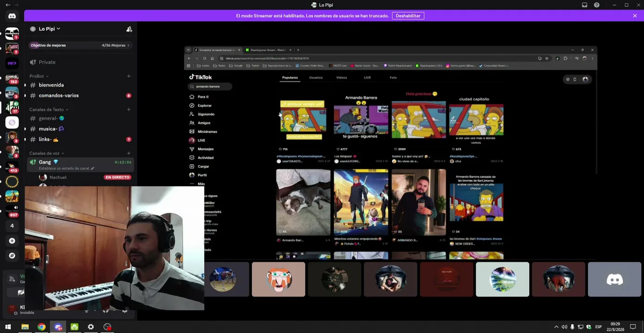Dismiss the Streamer mode banner
Screen dimensions: 644x333
[635, 16]
